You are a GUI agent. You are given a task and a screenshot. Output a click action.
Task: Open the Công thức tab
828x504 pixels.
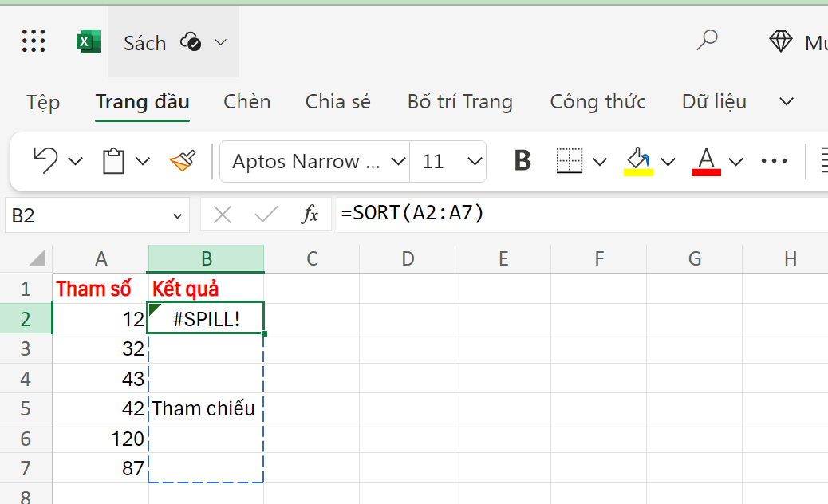(x=597, y=102)
